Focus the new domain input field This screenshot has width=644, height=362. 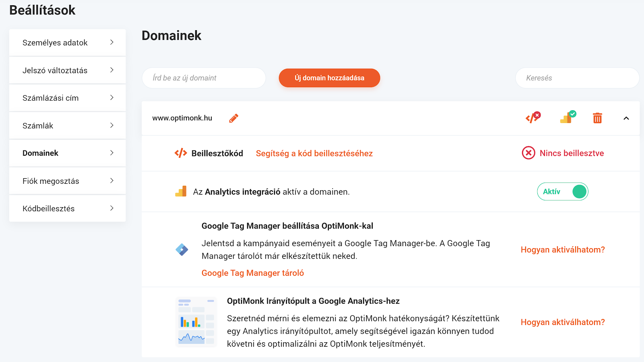(x=204, y=78)
